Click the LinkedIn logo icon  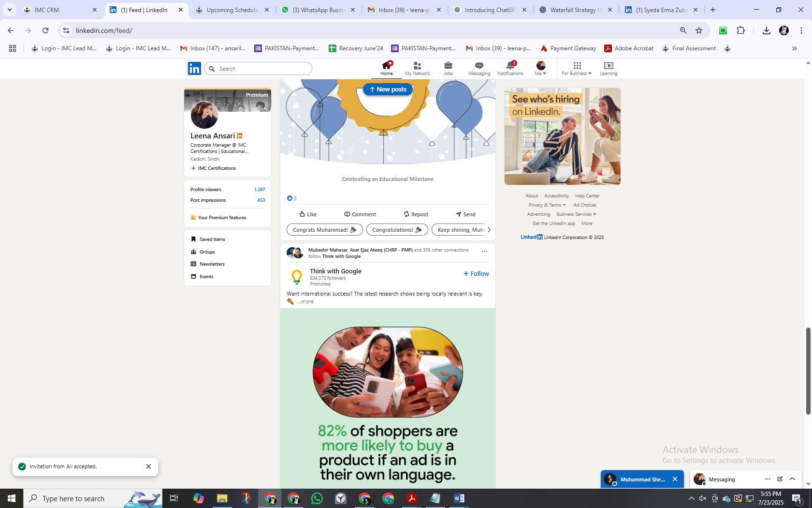pyautogui.click(x=194, y=68)
